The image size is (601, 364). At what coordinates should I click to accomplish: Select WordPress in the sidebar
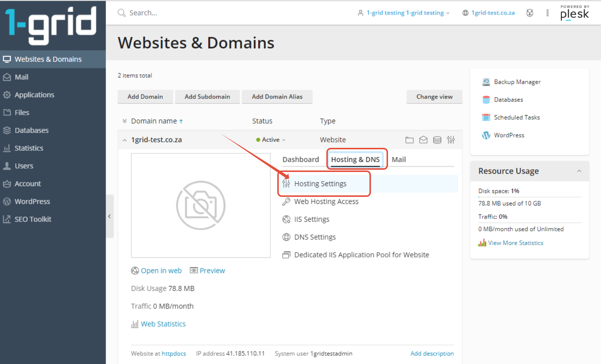(x=53, y=202)
